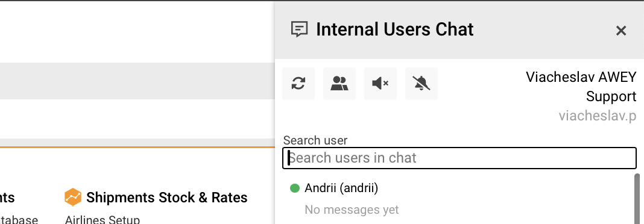Open the users group icon
The height and width of the screenshot is (224, 644).
339,84
